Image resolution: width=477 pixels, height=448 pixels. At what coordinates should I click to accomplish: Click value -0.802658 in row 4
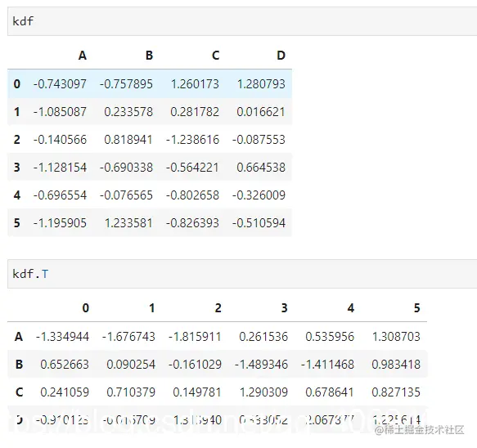coord(192,195)
